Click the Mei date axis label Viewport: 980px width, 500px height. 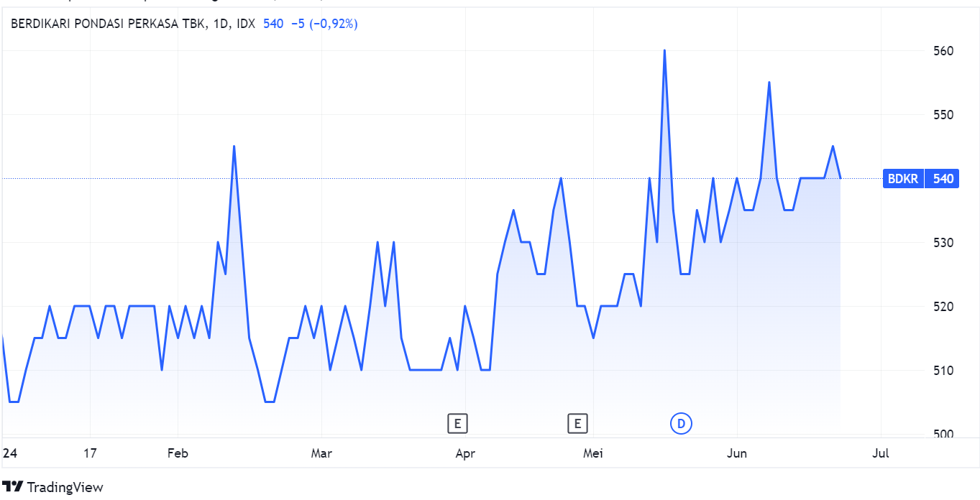point(593,453)
